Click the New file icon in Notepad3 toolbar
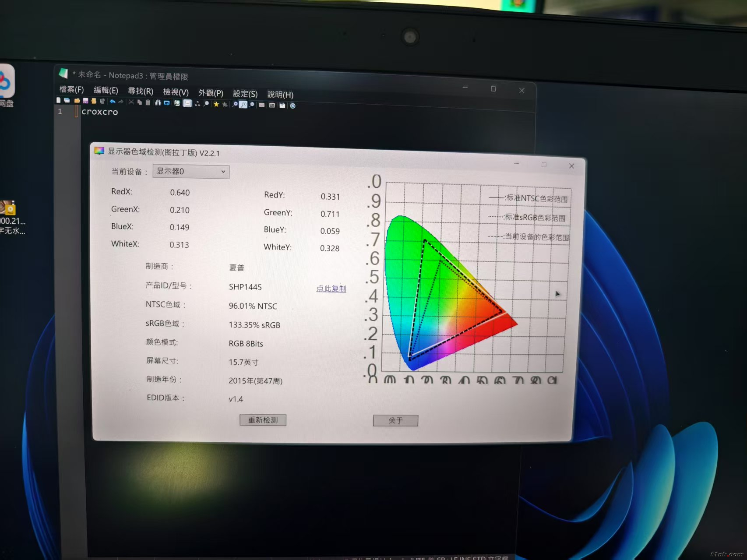 [x=59, y=100]
